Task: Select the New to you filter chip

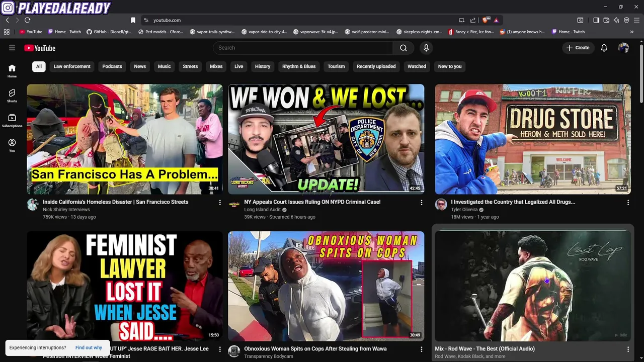Action: (450, 66)
